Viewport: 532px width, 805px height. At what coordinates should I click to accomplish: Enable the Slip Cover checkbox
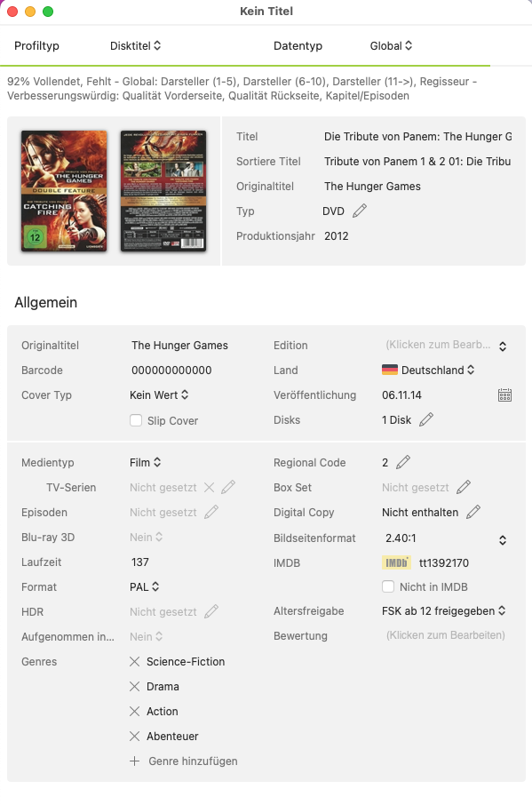tap(136, 420)
